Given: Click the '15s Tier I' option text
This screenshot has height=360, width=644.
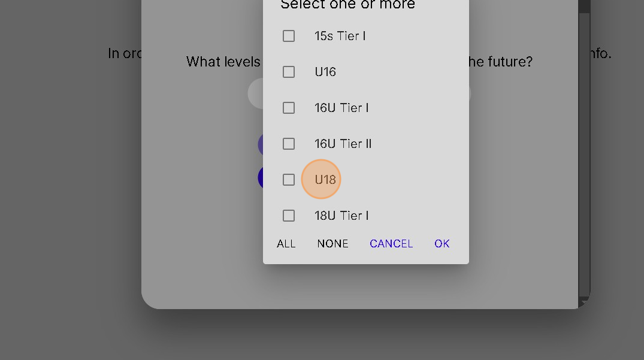Looking at the screenshot, I should (x=340, y=36).
